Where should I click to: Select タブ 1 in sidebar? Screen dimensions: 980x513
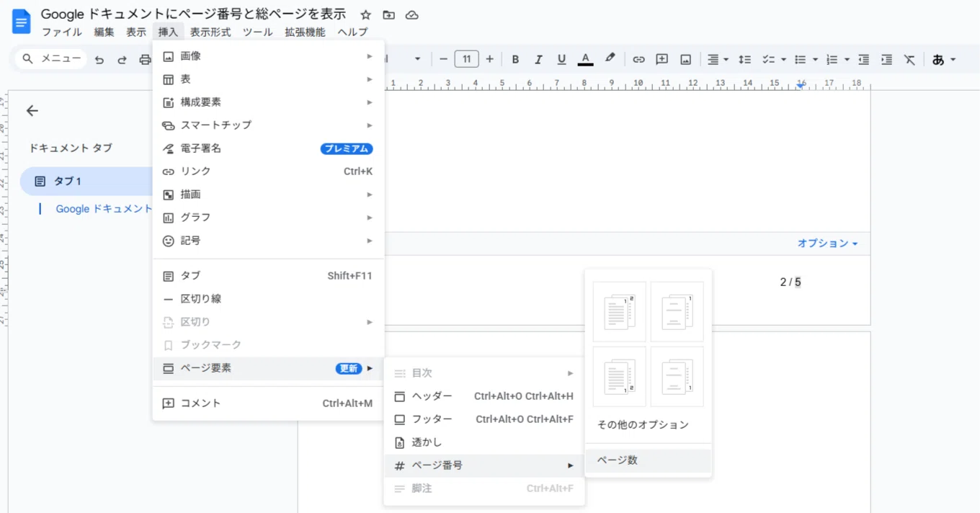[x=85, y=181]
